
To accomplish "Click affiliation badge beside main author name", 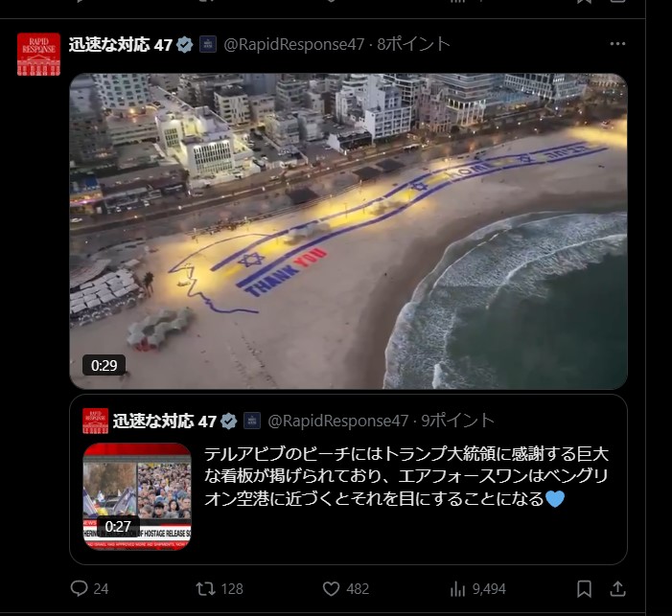I will tap(208, 45).
